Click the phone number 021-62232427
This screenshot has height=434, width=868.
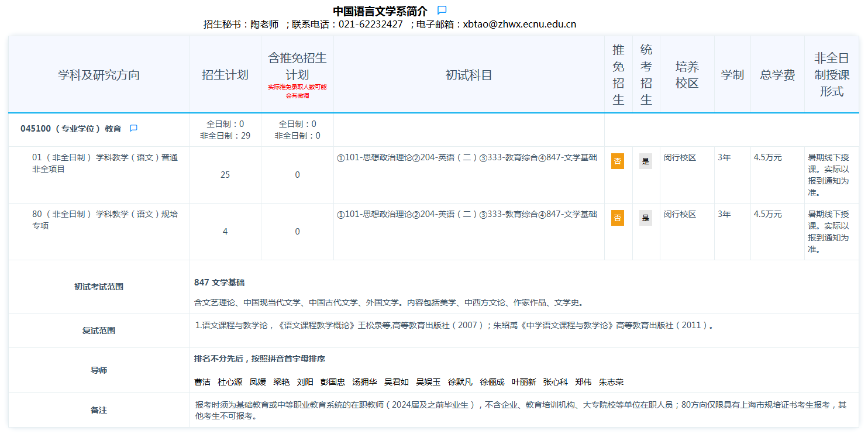pos(372,24)
